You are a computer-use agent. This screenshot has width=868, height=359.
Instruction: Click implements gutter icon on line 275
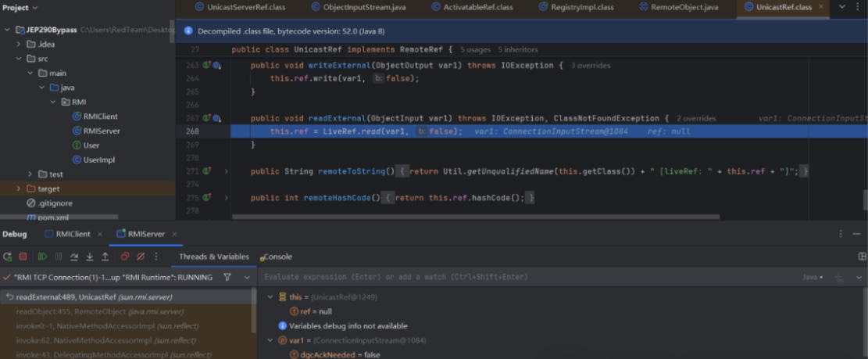coord(208,197)
